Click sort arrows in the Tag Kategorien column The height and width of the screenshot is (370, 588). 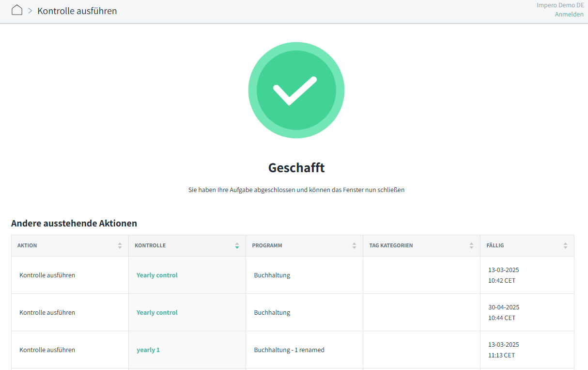pos(471,246)
